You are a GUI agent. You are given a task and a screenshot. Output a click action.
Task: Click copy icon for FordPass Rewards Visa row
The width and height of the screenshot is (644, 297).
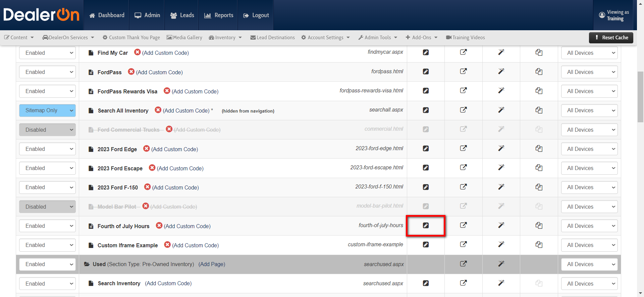[x=539, y=91]
